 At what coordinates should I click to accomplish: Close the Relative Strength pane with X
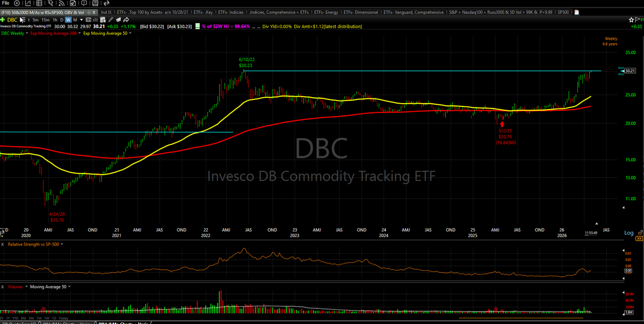3,244
